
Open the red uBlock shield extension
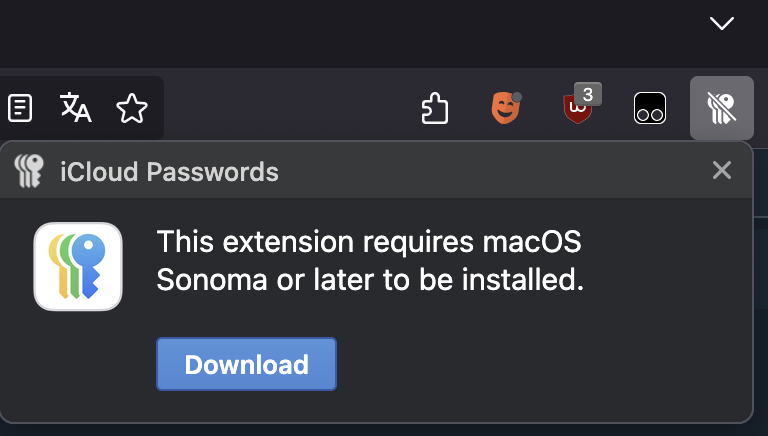[577, 109]
